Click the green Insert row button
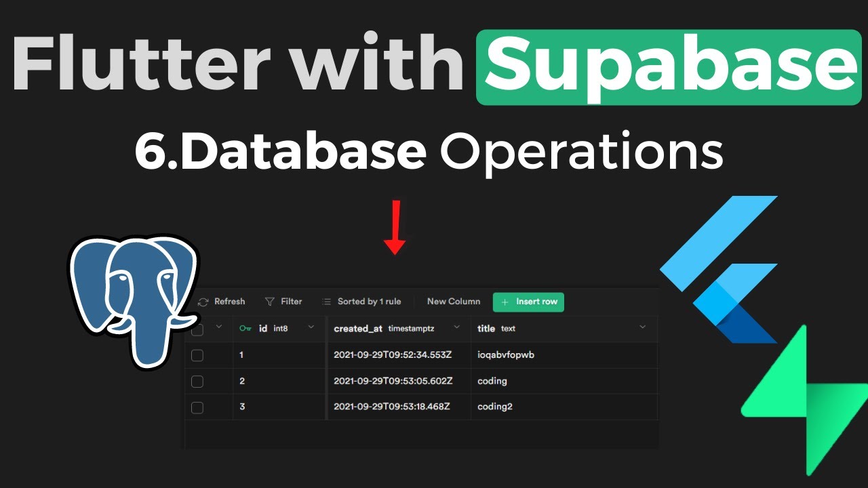The width and height of the screenshot is (868, 488). [x=528, y=302]
